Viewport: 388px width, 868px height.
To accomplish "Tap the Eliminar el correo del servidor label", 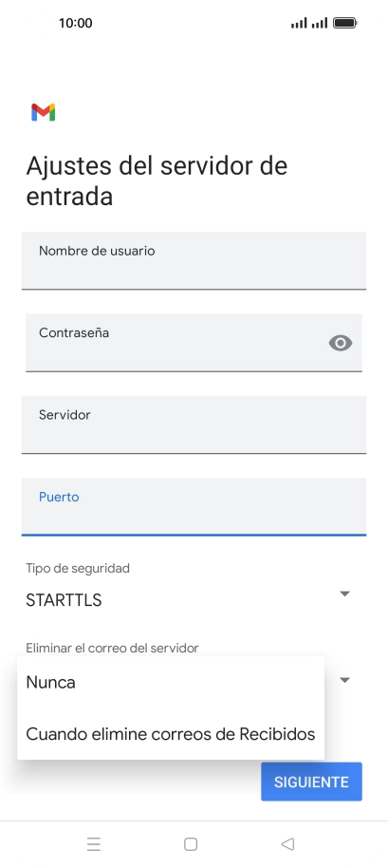I will 112,648.
